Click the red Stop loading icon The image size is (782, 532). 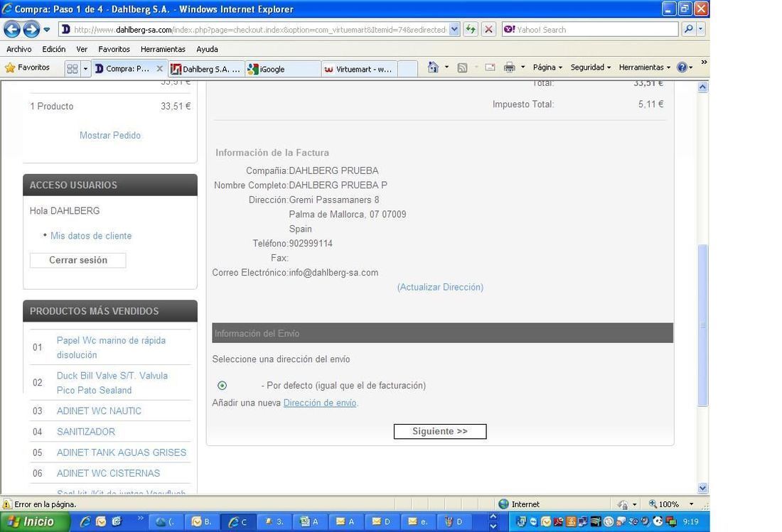(x=489, y=29)
